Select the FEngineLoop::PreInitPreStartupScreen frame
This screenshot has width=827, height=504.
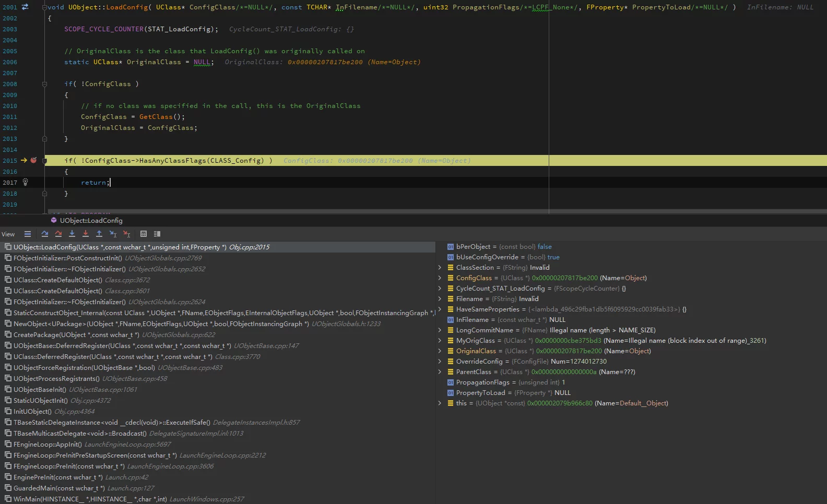[x=218, y=455]
